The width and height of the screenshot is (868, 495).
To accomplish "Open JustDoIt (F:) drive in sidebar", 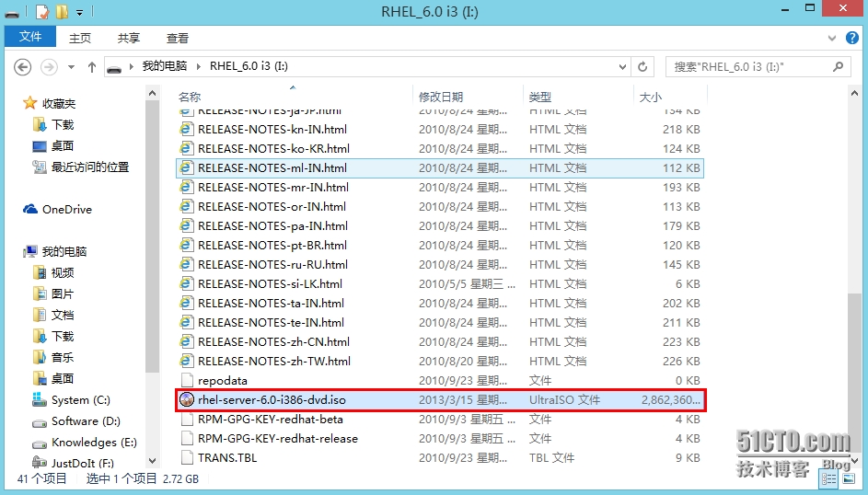I will 74,463.
